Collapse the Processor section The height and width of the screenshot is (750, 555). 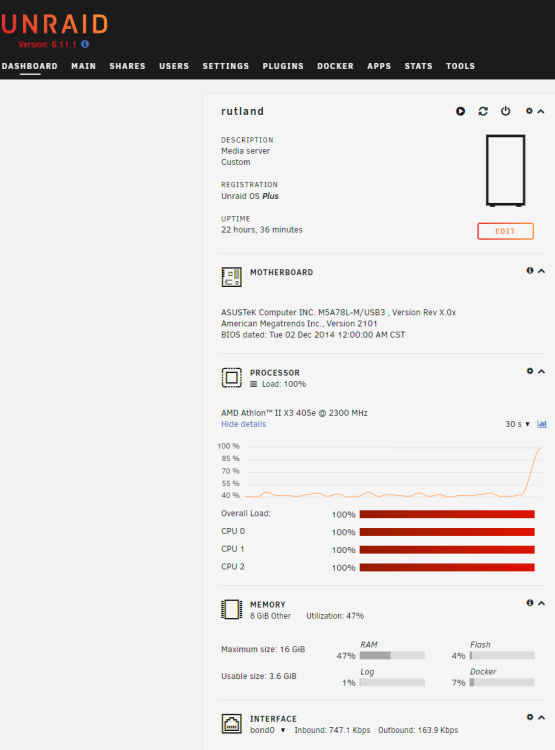(542, 372)
